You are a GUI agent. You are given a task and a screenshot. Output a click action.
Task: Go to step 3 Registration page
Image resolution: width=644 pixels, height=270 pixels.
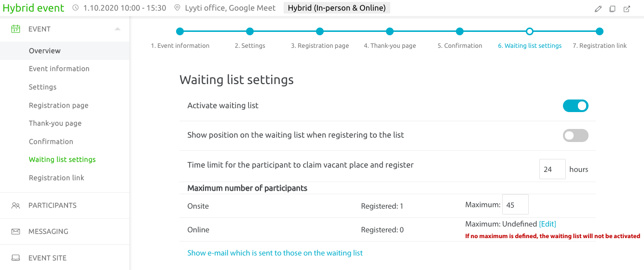(320, 46)
